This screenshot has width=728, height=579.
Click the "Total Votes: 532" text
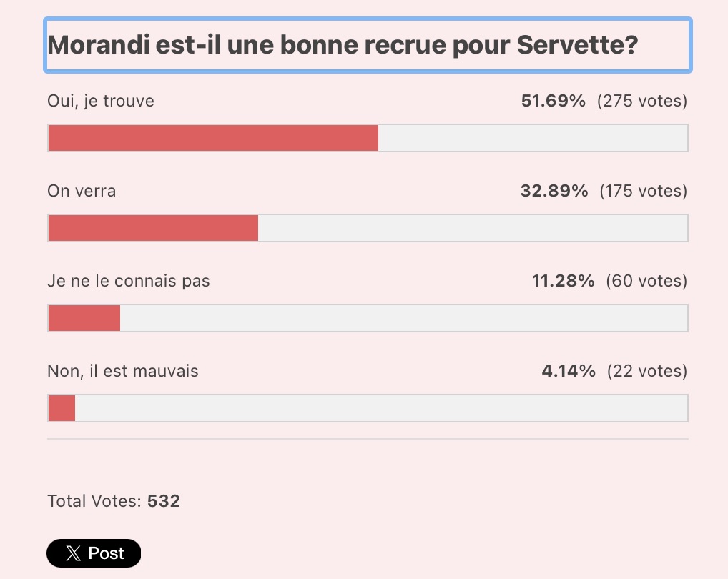(x=114, y=501)
